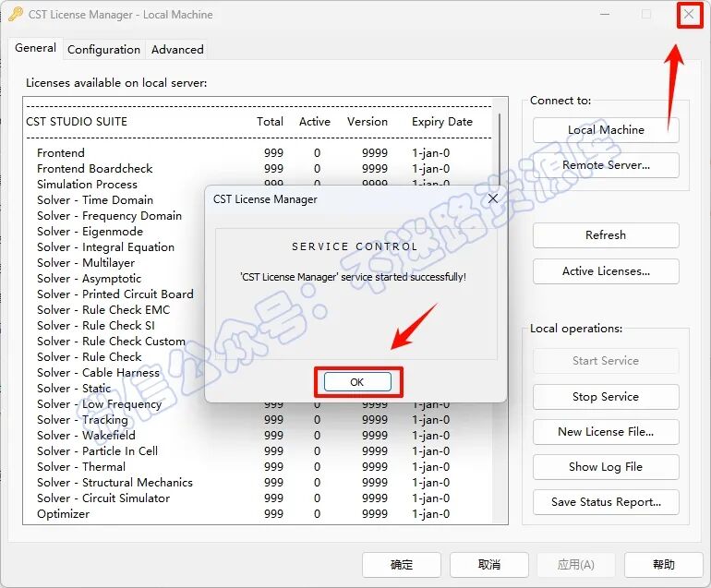Screen dimensions: 711x588
Task: Connect to Local Machine
Action: pyautogui.click(x=606, y=130)
